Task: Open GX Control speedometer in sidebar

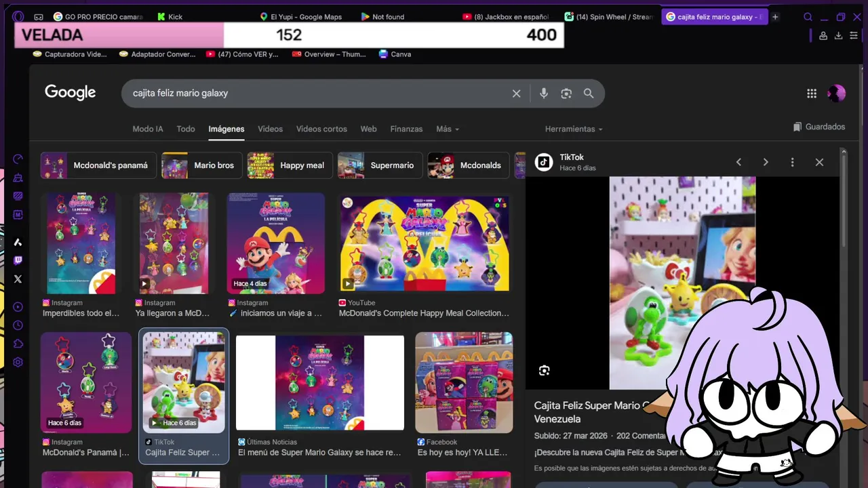Action: click(x=18, y=159)
